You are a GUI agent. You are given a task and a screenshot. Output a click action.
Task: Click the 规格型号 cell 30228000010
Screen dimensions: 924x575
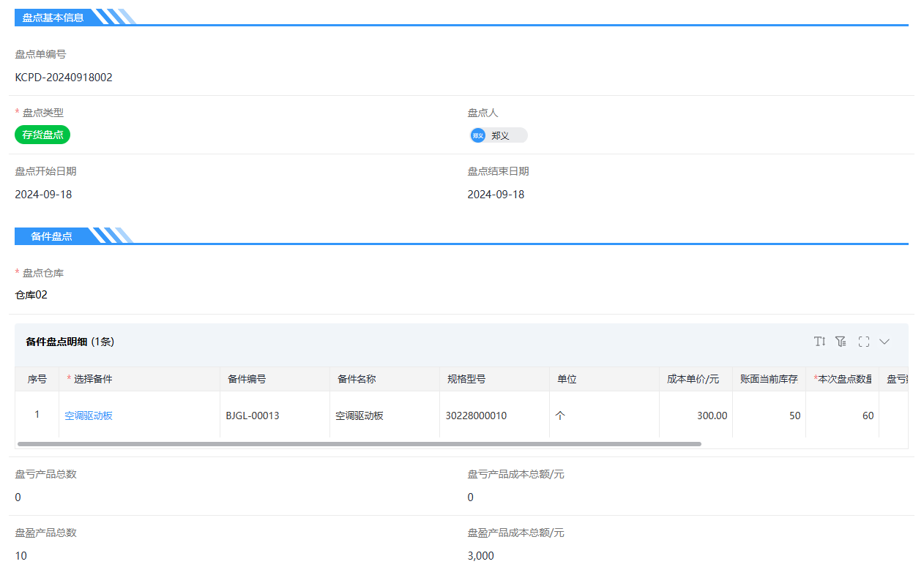476,416
